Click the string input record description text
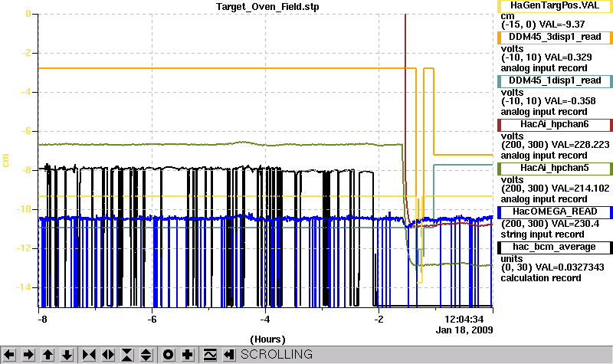 [543, 234]
